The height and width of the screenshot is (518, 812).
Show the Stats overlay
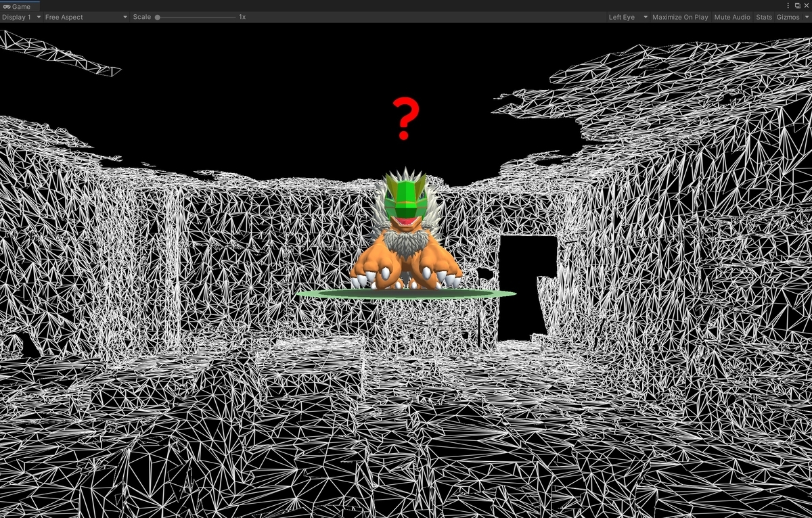pyautogui.click(x=764, y=17)
